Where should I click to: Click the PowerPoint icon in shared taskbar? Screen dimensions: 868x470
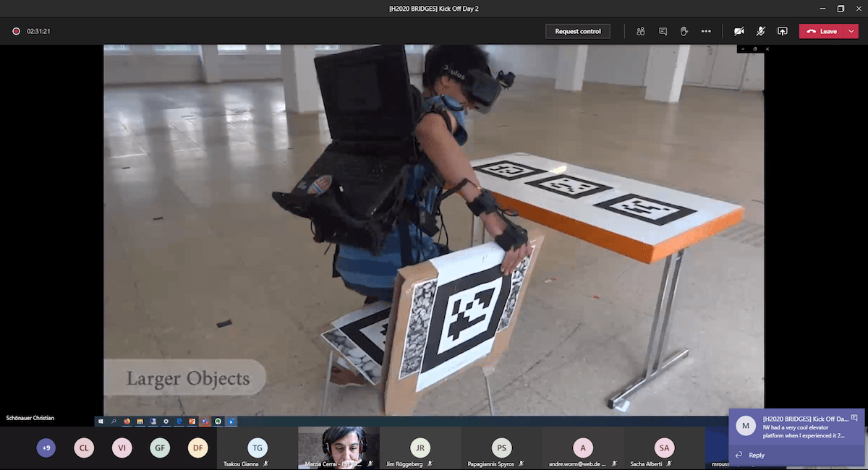(192, 421)
